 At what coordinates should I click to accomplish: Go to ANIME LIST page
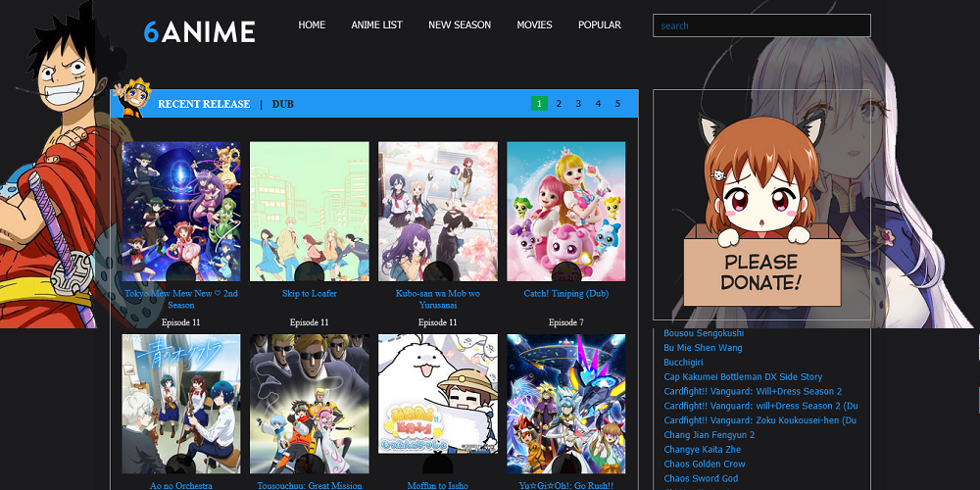tap(377, 25)
